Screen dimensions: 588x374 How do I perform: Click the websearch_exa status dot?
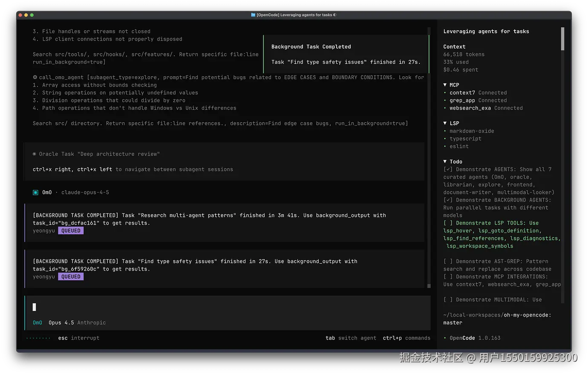(445, 108)
